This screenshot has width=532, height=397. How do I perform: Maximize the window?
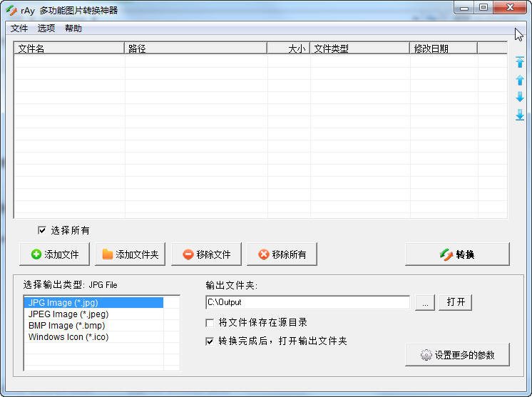coord(483,7)
